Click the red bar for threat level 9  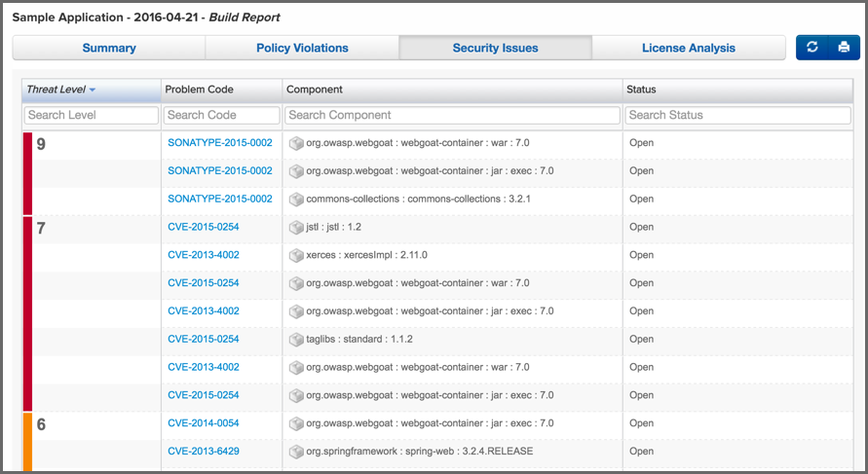[27, 173]
